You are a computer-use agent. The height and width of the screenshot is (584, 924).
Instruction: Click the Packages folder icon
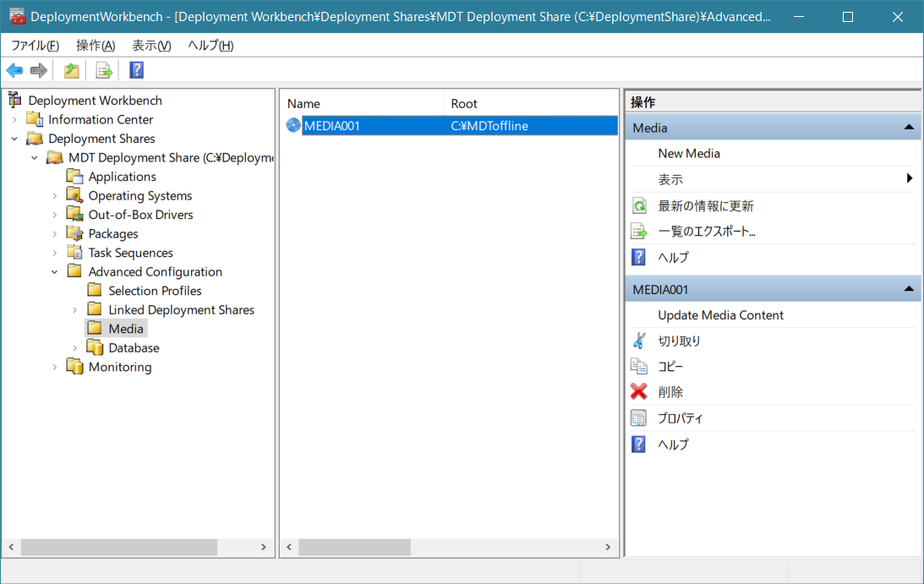click(x=75, y=233)
